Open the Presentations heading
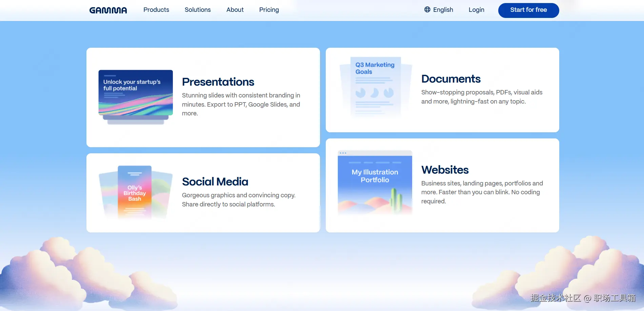The width and height of the screenshot is (644, 311). tap(218, 82)
